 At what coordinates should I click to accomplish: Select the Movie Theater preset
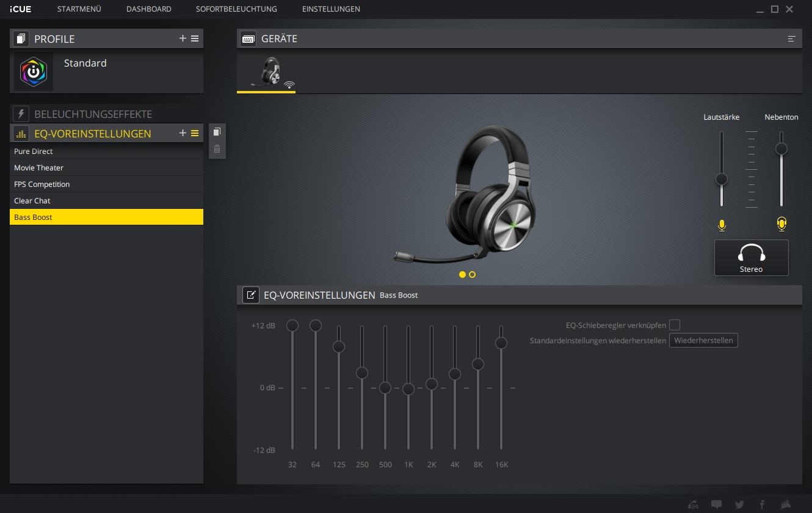point(106,167)
